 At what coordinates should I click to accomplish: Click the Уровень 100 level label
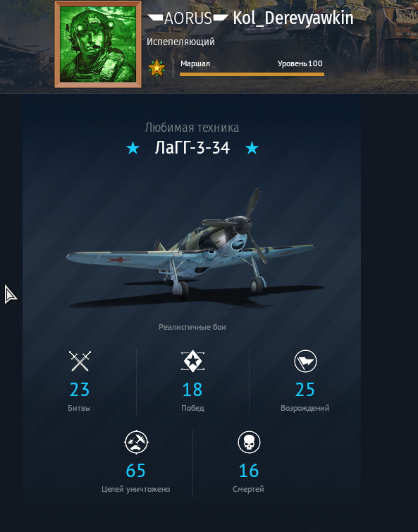pyautogui.click(x=300, y=63)
